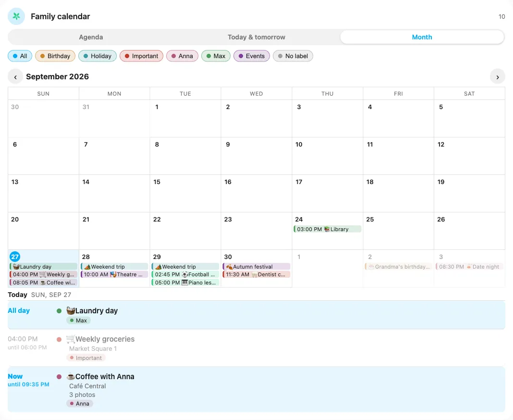513x420 pixels.
Task: Select greyed-out August 30 cell
Action: coord(44,119)
